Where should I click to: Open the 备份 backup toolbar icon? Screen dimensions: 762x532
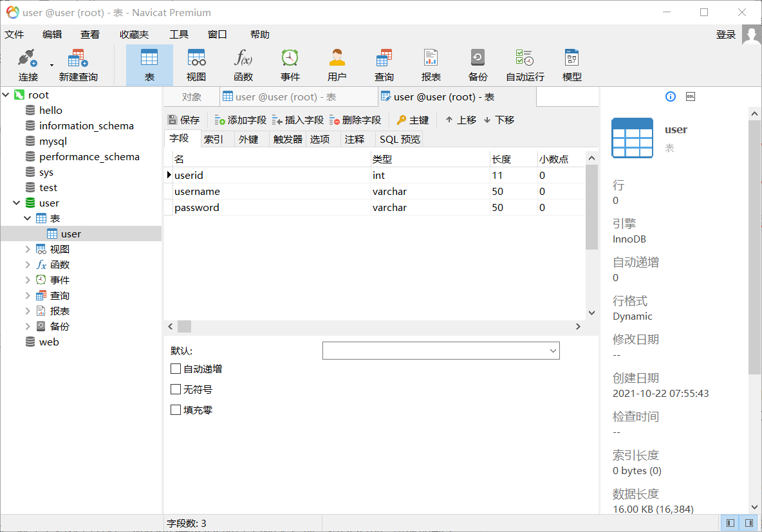pos(478,65)
